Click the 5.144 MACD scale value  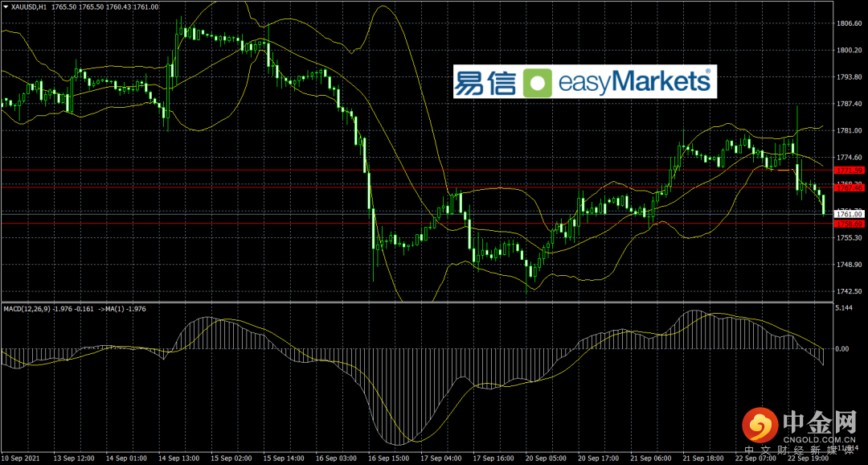point(845,307)
